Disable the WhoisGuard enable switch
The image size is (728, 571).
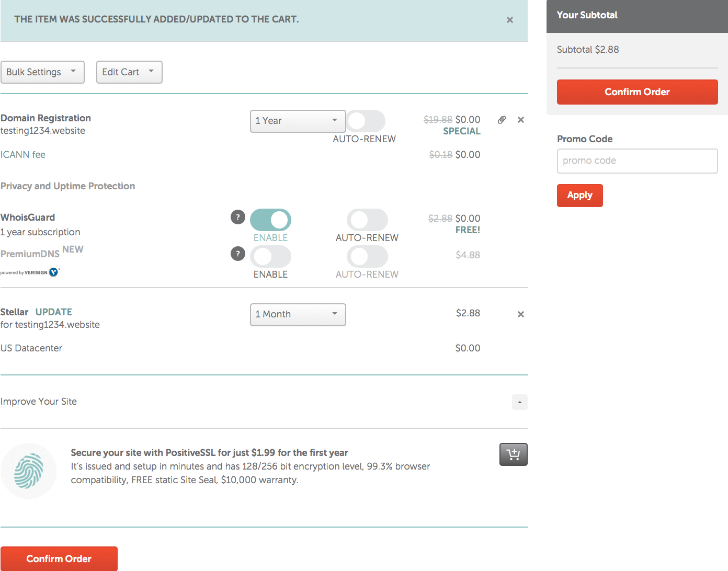click(x=270, y=220)
